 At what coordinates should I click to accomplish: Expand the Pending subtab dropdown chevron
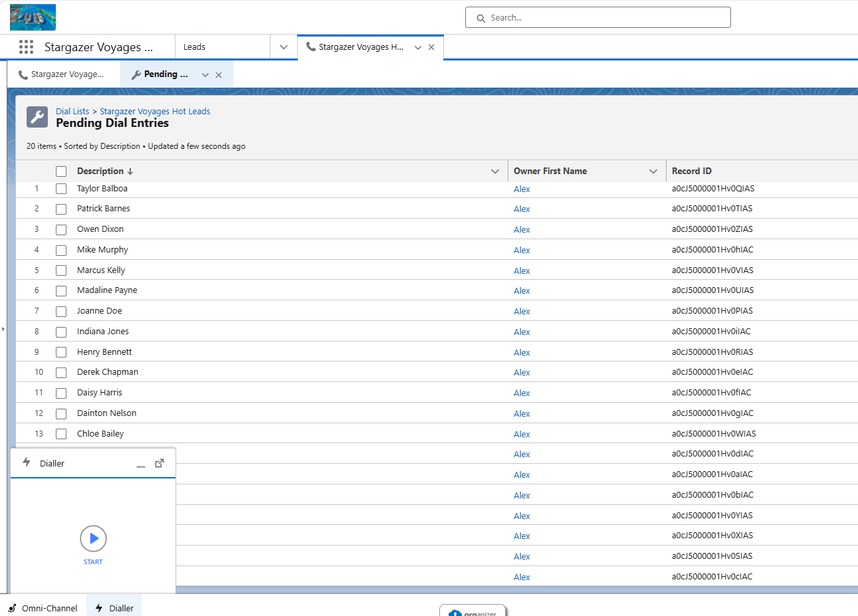click(x=205, y=74)
